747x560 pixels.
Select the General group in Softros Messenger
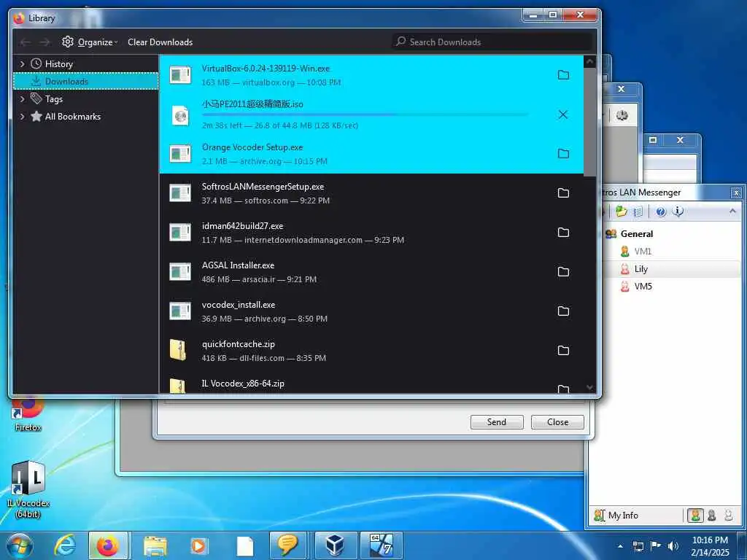click(x=636, y=234)
